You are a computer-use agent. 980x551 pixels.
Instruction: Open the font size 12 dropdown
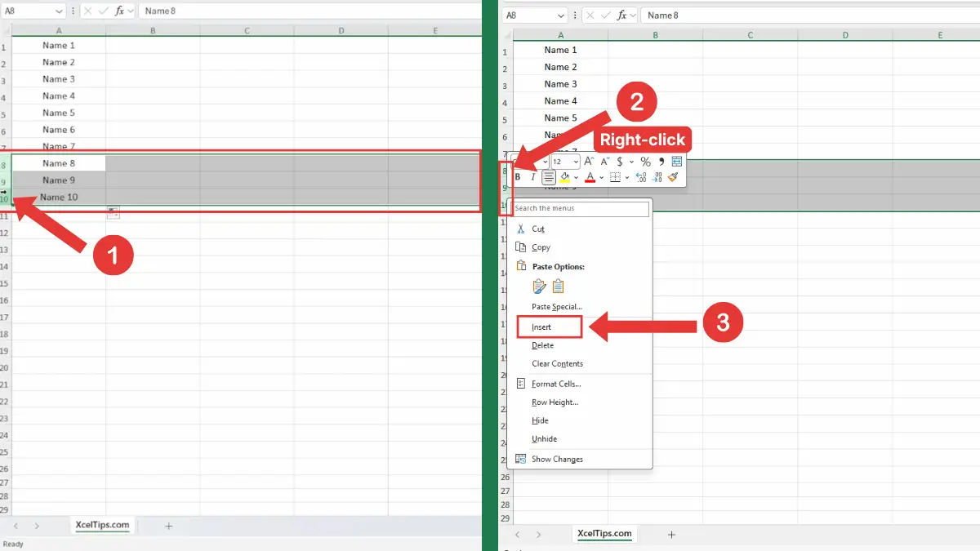tap(574, 162)
